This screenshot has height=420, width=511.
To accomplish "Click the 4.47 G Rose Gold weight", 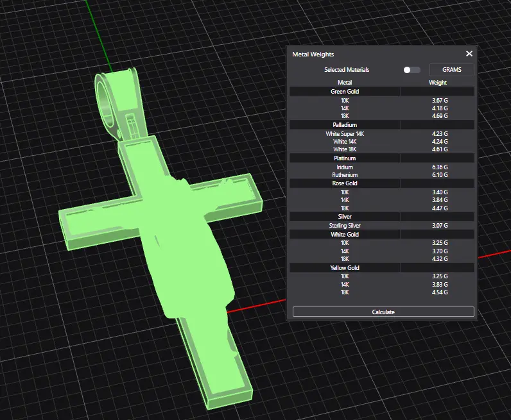I will click(440, 208).
